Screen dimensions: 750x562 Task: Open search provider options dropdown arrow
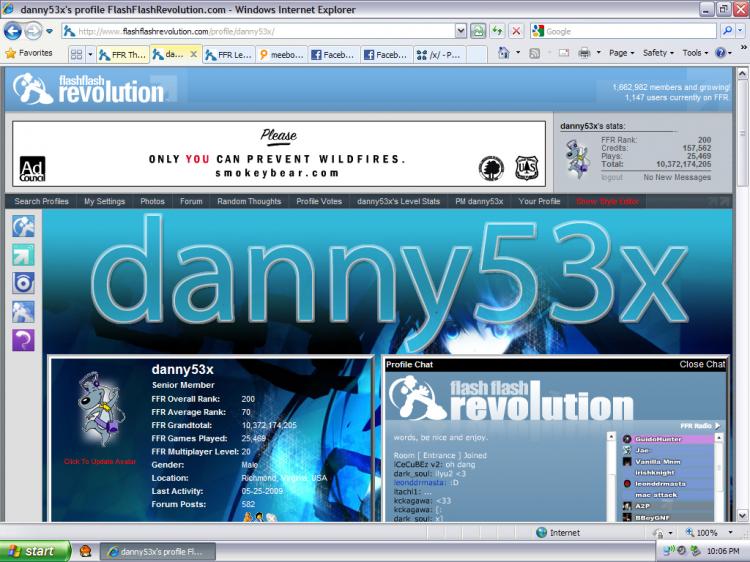point(740,32)
